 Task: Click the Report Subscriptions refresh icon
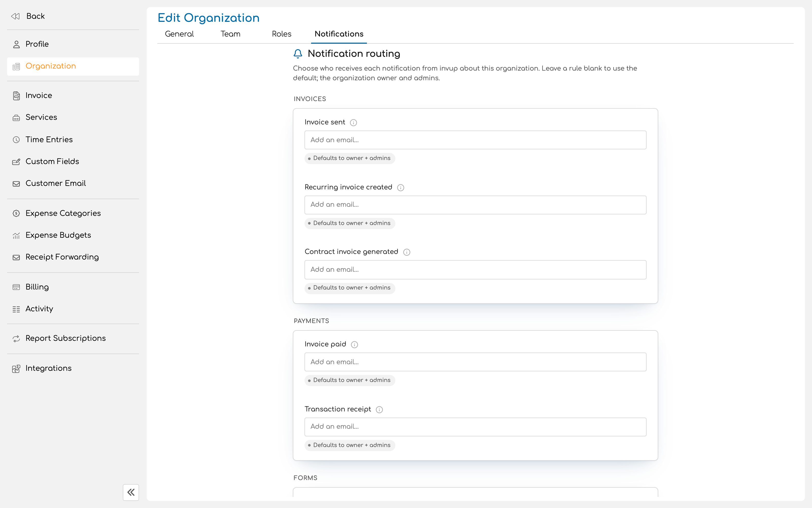click(x=16, y=339)
